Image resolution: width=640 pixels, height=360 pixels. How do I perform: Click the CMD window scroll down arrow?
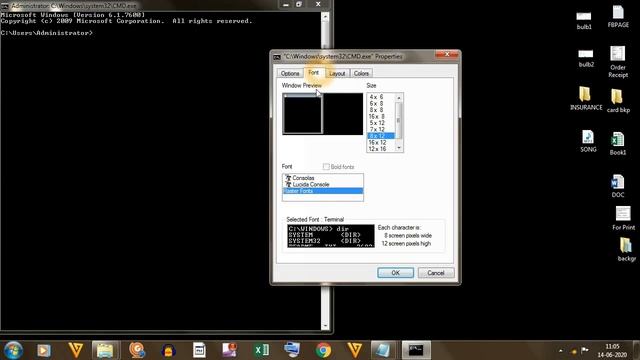[325, 325]
